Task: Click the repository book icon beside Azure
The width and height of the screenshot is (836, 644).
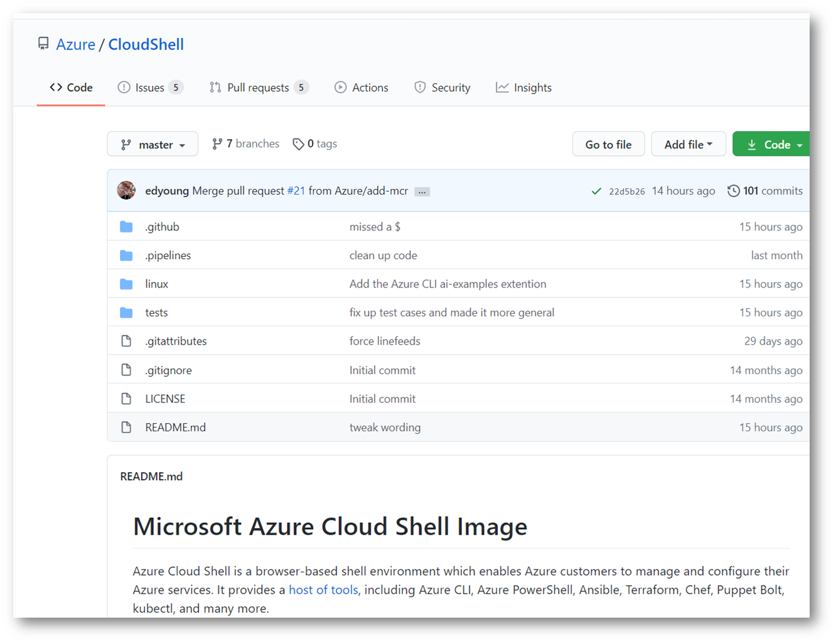Action: pos(43,43)
